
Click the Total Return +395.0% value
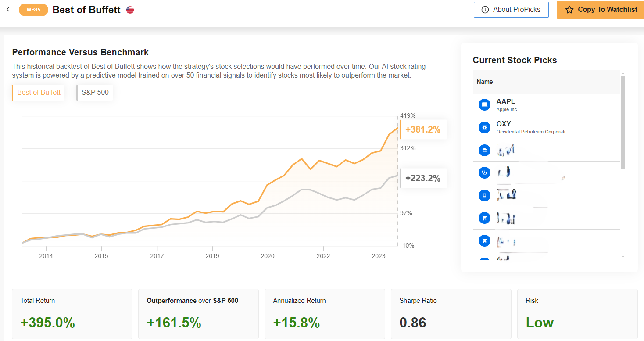click(x=48, y=323)
